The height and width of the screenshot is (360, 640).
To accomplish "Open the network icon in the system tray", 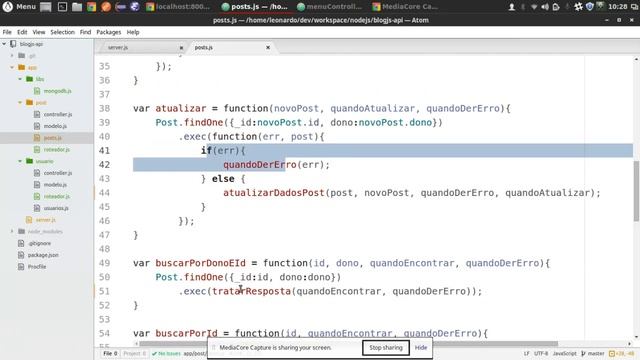I will click(534, 7).
